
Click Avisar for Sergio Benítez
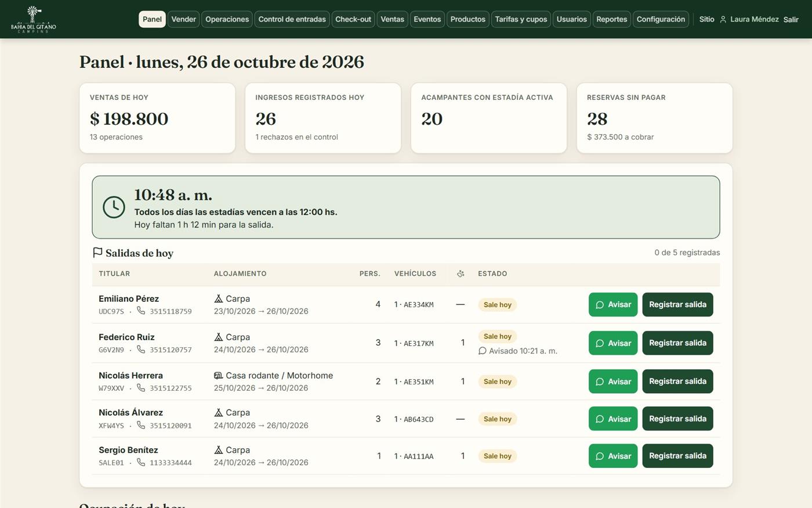613,456
